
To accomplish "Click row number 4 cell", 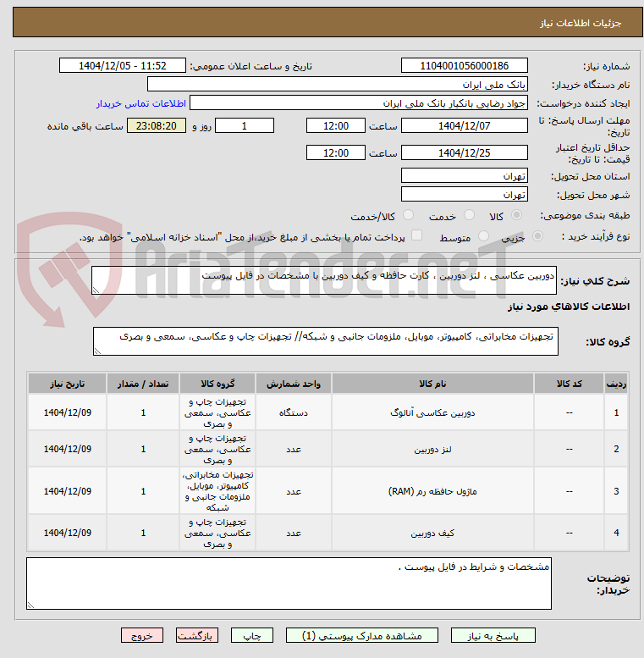I will pyautogui.click(x=616, y=533).
